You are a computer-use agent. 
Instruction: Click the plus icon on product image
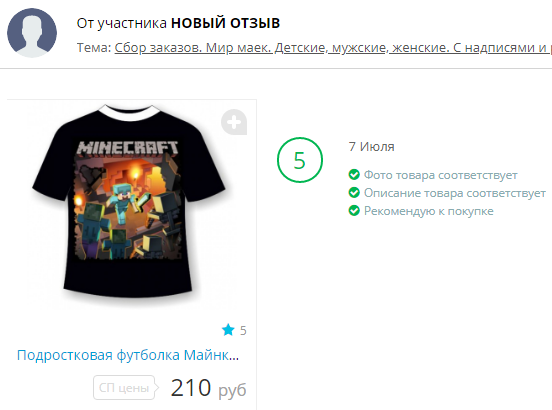[x=234, y=122]
